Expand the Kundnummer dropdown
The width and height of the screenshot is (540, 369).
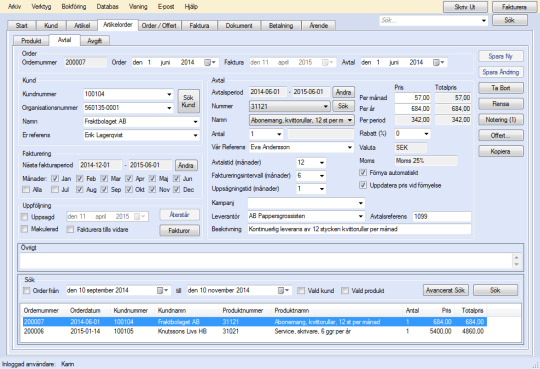169,94
